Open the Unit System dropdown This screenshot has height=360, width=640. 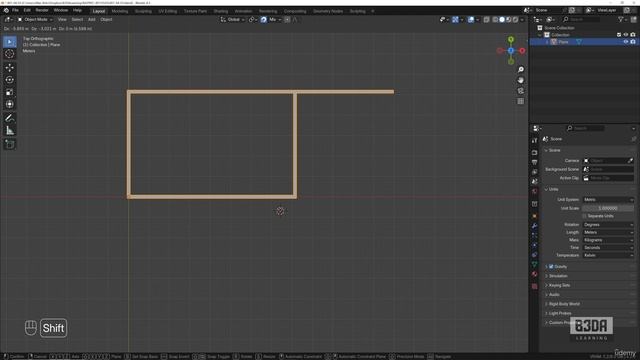(x=608, y=200)
